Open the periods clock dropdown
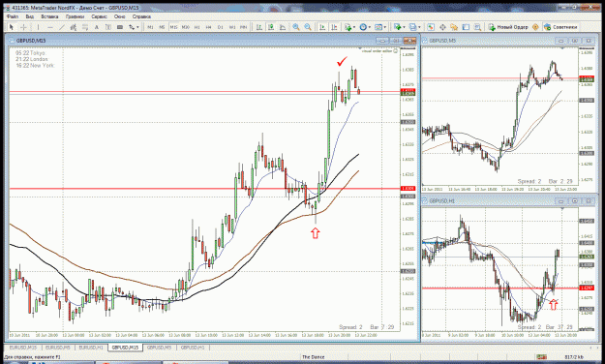Image resolution: width=605 pixels, height=364 pixels. pyautogui.click(x=365, y=27)
